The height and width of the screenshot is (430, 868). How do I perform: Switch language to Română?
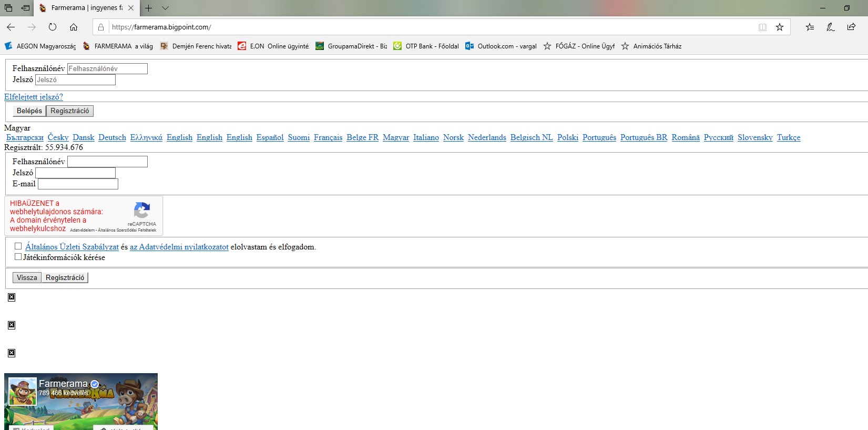[x=686, y=137]
